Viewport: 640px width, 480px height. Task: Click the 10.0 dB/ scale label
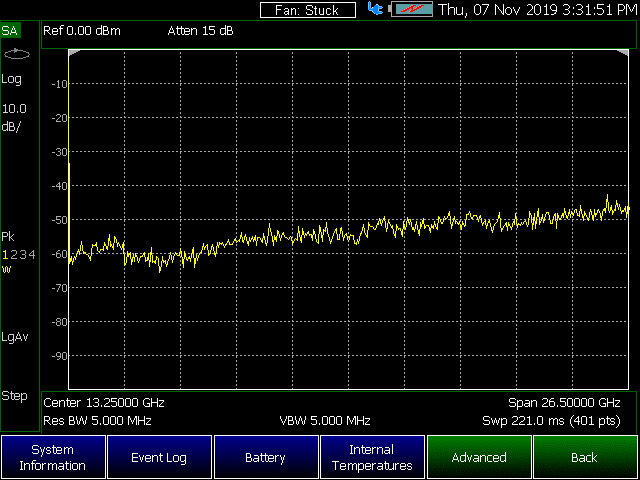tap(14, 118)
